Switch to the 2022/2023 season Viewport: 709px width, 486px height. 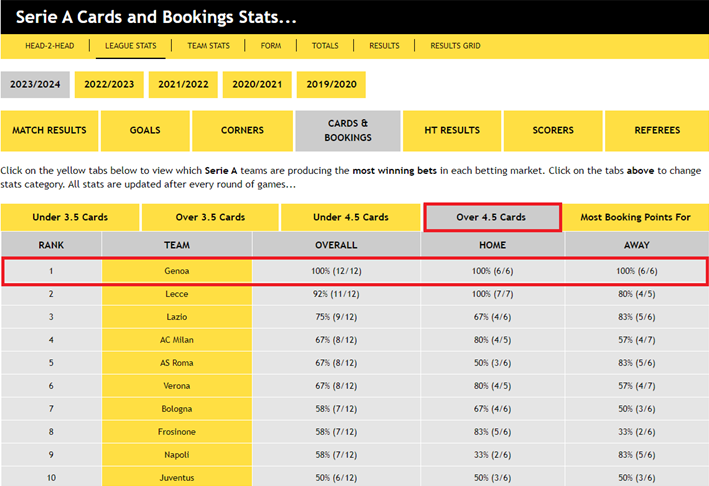tap(109, 85)
